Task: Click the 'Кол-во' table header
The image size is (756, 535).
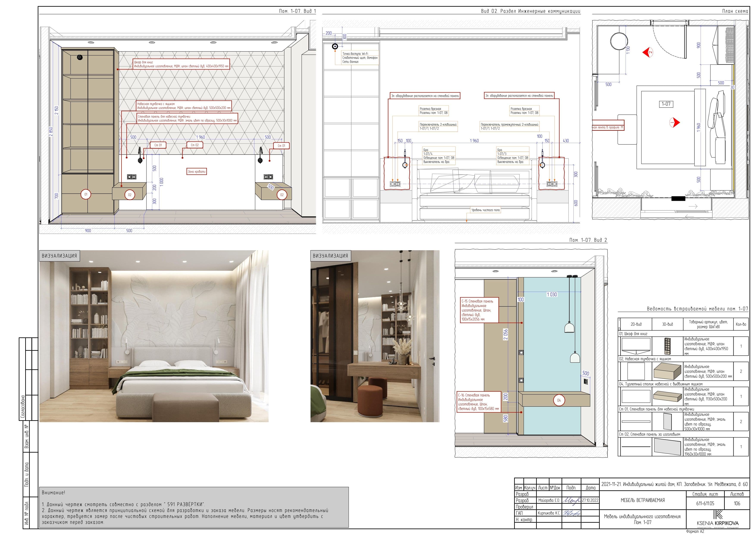Action: click(741, 324)
